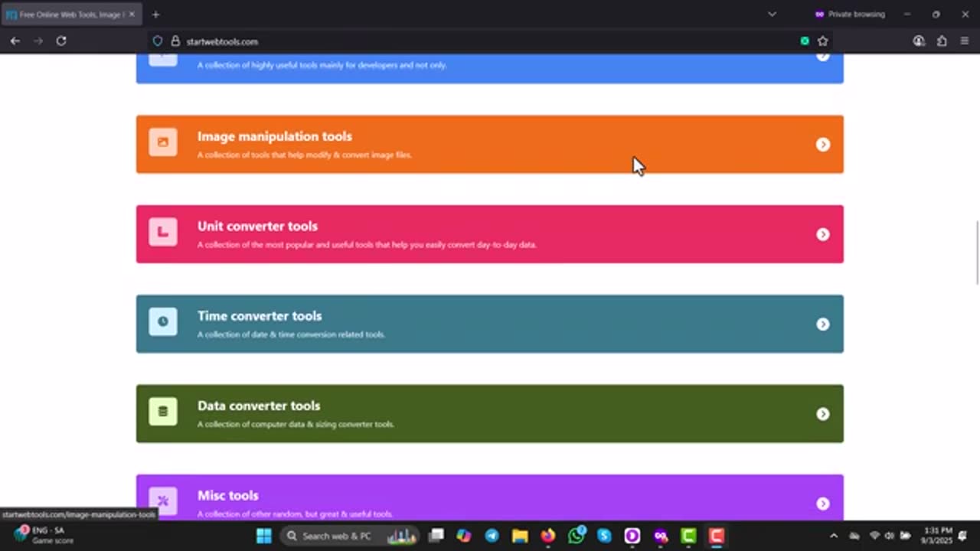Expand Time converter tools with arrow
The height and width of the screenshot is (551, 980).
tap(823, 324)
